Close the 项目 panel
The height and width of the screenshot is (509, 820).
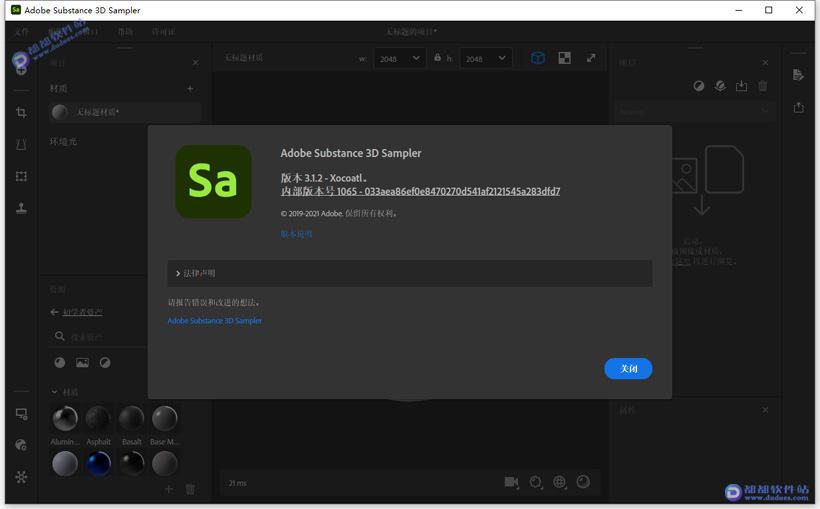(196, 63)
